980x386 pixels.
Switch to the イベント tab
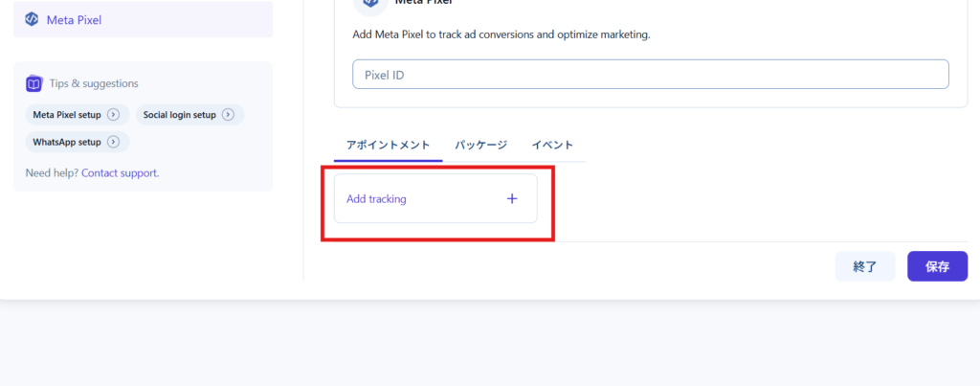[x=552, y=146]
